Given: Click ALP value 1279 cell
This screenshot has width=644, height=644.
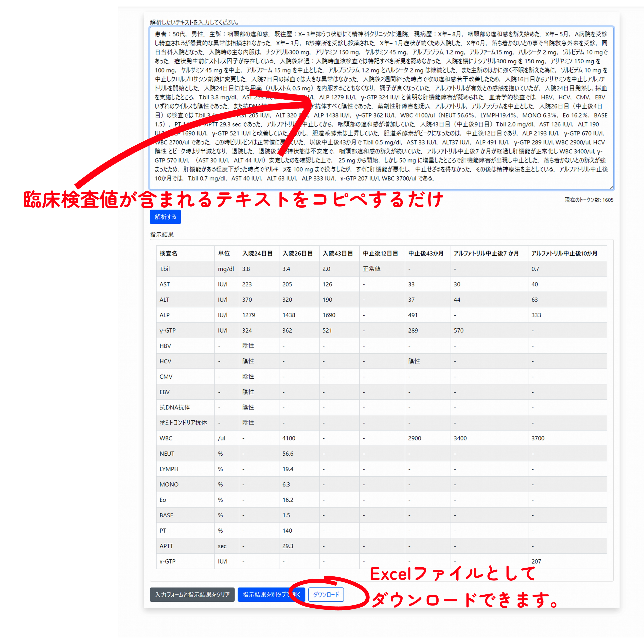Looking at the screenshot, I should click(249, 315).
